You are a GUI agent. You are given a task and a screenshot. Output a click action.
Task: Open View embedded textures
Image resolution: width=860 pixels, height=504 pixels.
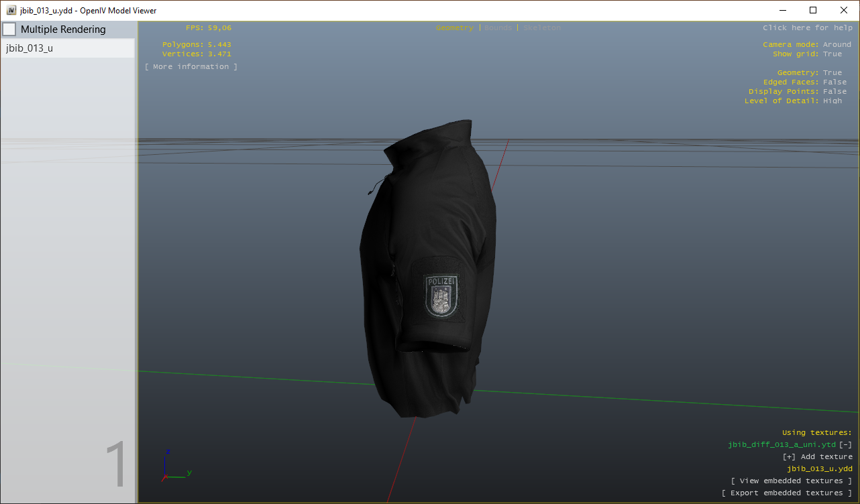(x=792, y=481)
